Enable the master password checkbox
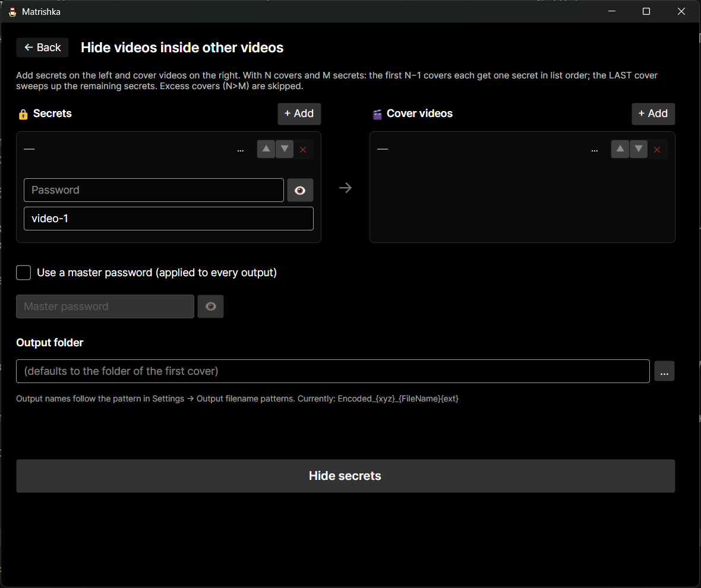 (24, 273)
